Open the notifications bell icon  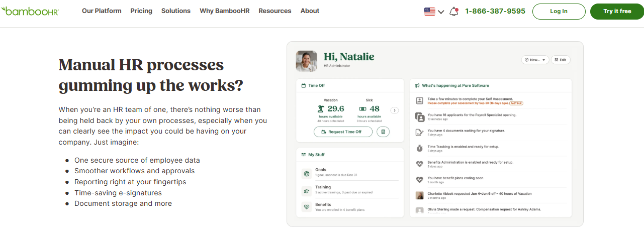(454, 11)
